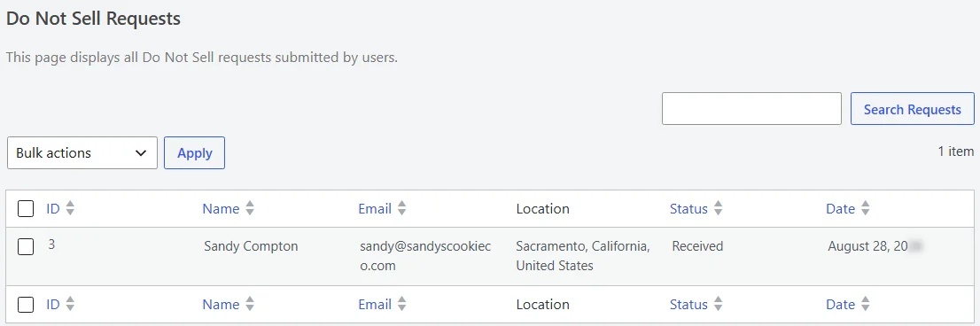Focus the search requests input field
The height and width of the screenshot is (326, 980).
pos(752,109)
